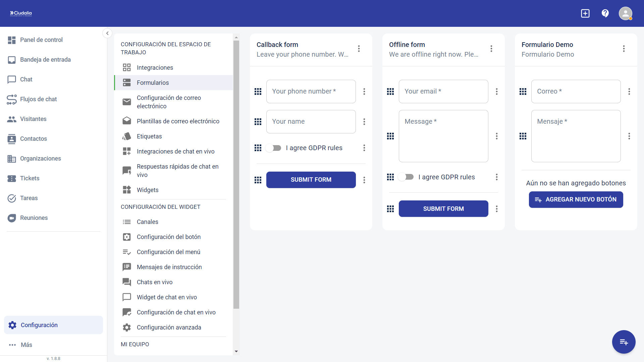Go to the Chat section

[26, 79]
